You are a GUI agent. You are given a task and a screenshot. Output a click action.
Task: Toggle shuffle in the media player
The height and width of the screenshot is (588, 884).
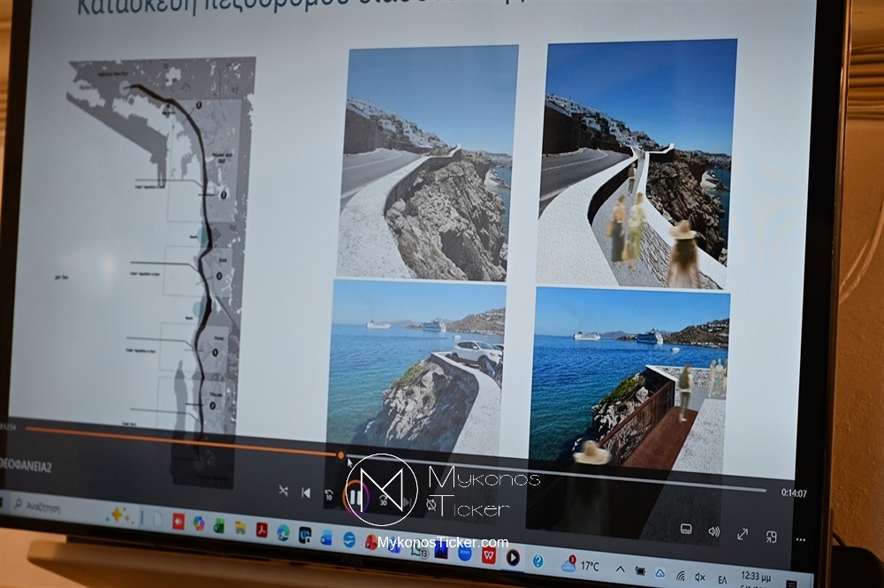tap(283, 491)
